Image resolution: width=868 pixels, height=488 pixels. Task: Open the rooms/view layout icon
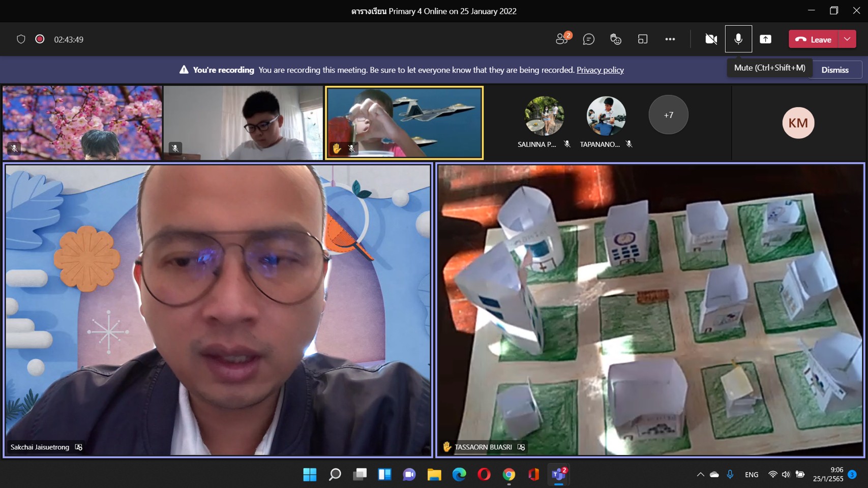[x=643, y=39]
